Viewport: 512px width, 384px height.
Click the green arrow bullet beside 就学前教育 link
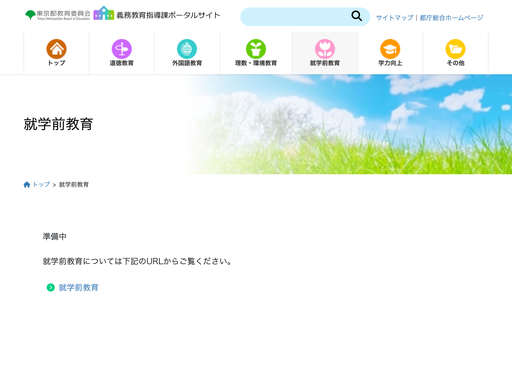pyautogui.click(x=50, y=287)
